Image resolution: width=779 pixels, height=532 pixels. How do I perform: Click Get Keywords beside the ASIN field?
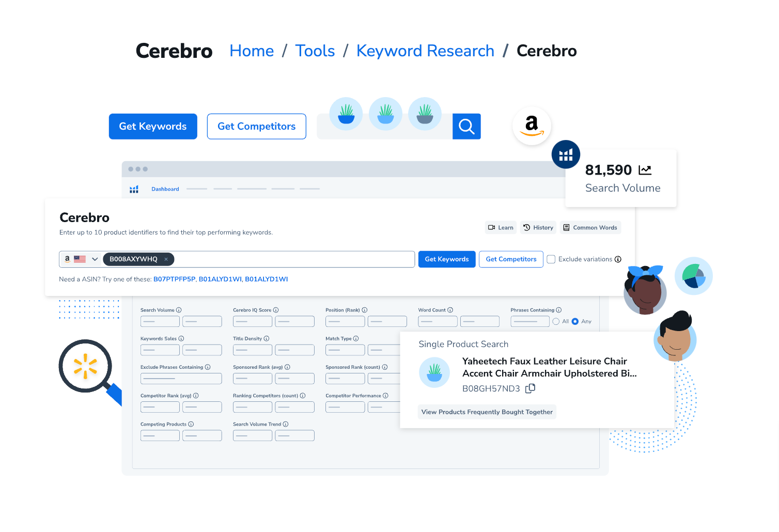pos(447,259)
